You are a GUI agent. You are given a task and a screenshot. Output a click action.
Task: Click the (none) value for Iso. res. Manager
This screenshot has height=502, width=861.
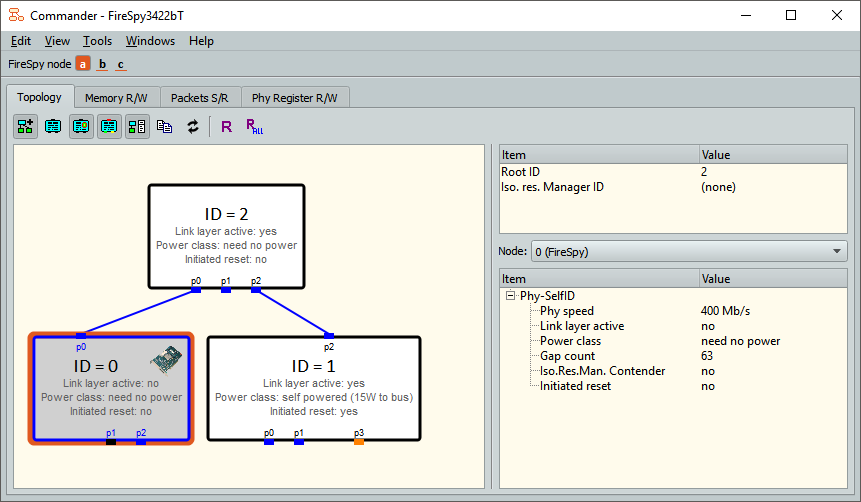(x=718, y=187)
